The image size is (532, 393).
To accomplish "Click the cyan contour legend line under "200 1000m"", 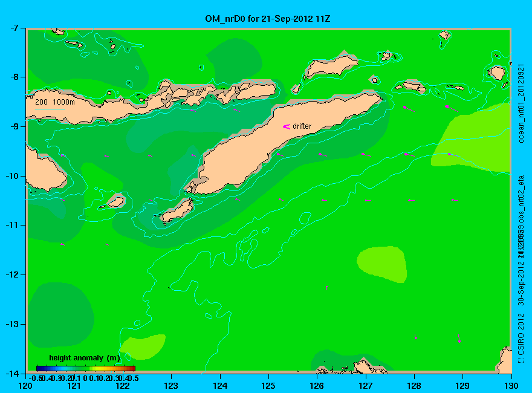I will pyautogui.click(x=50, y=109).
